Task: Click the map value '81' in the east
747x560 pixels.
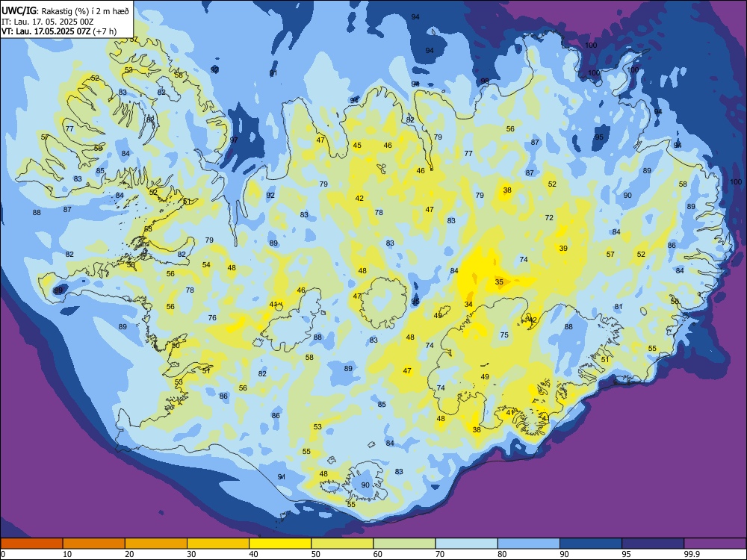Action: tap(619, 307)
